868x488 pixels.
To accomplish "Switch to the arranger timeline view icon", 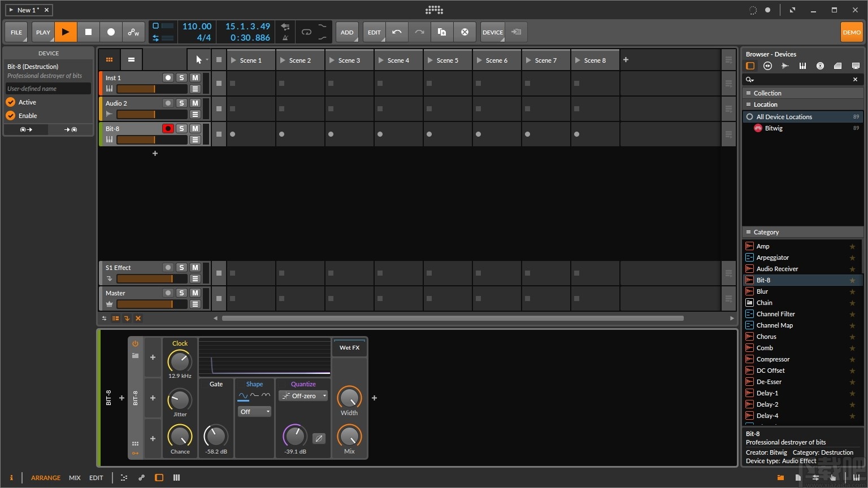I will 131,59.
